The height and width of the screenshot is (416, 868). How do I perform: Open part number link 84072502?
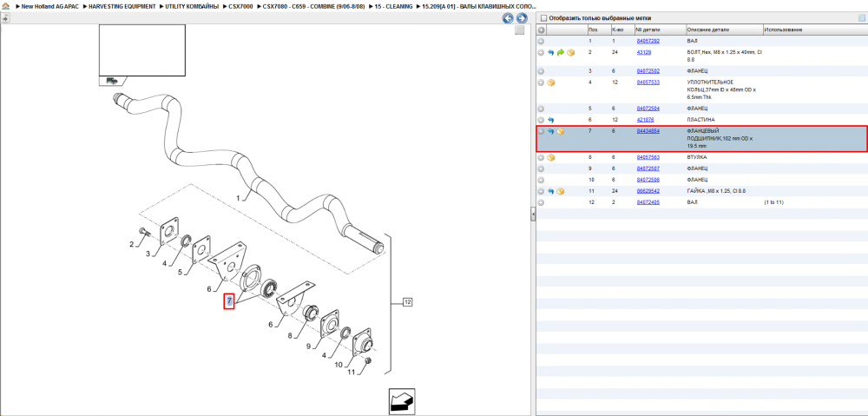648,71
